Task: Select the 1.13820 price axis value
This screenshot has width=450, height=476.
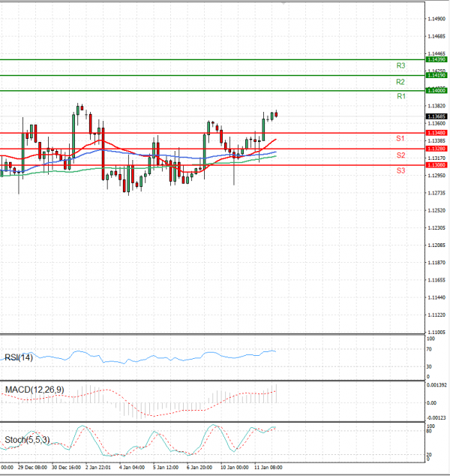Action: click(436, 106)
